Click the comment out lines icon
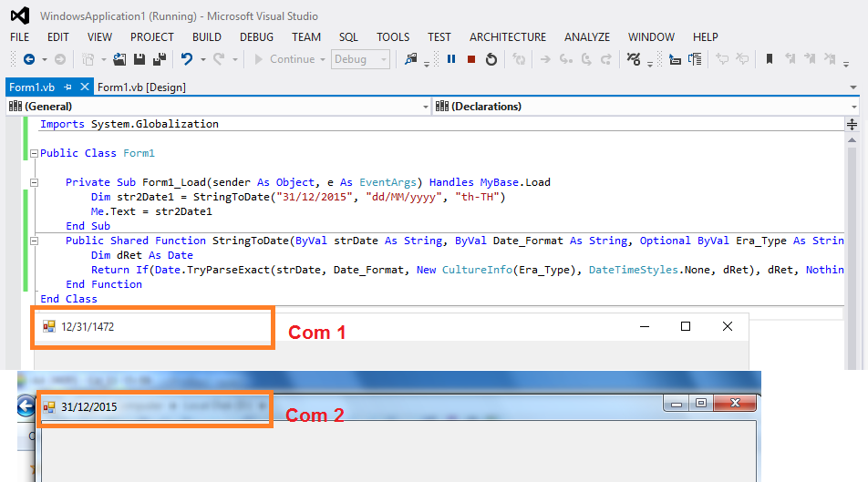This screenshot has height=482, width=868. click(x=722, y=59)
